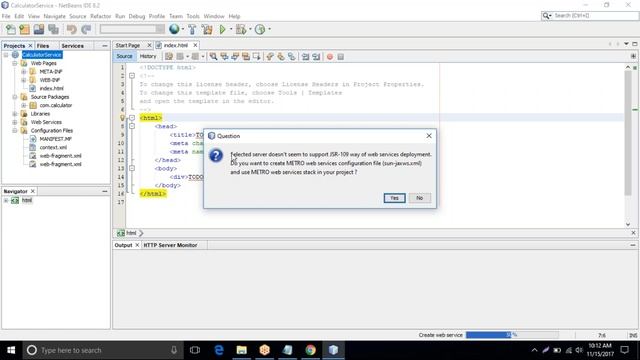The height and width of the screenshot is (360, 640).
Task: Open the Tools menu
Action: tap(193, 16)
